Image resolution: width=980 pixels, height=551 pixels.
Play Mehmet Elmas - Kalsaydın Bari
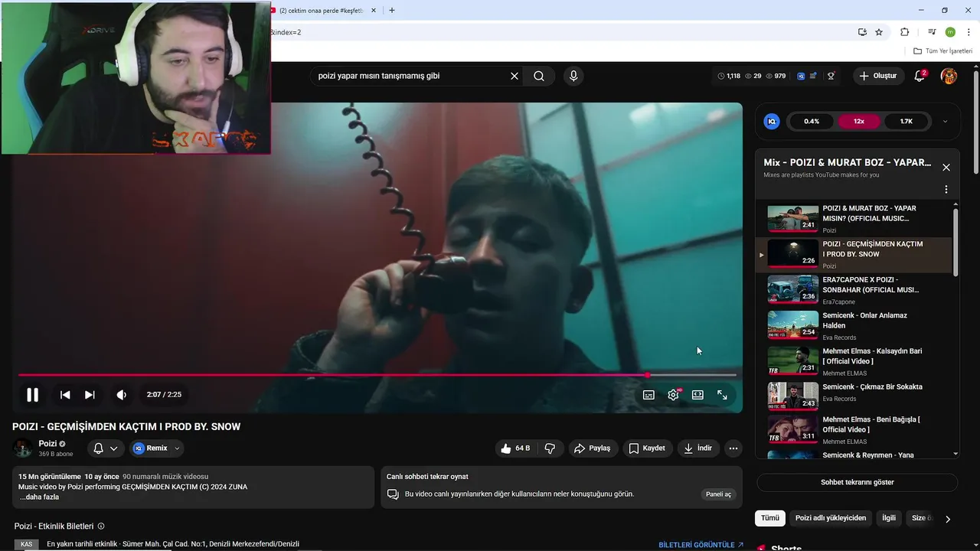[854, 361]
